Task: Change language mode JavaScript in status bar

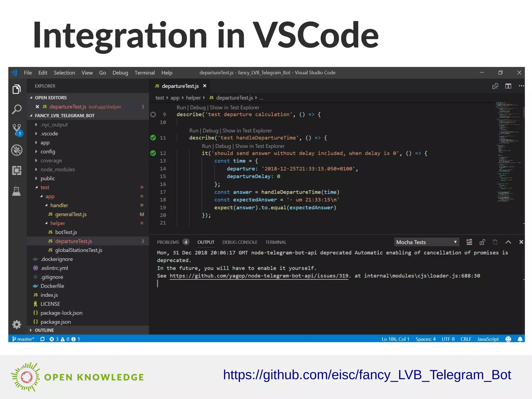Action: coord(488,339)
